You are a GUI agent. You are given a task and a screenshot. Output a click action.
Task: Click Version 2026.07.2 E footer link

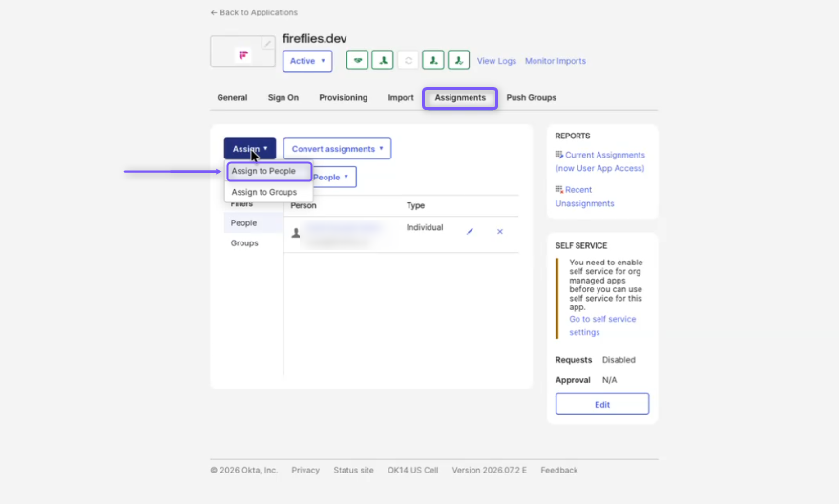(489, 470)
